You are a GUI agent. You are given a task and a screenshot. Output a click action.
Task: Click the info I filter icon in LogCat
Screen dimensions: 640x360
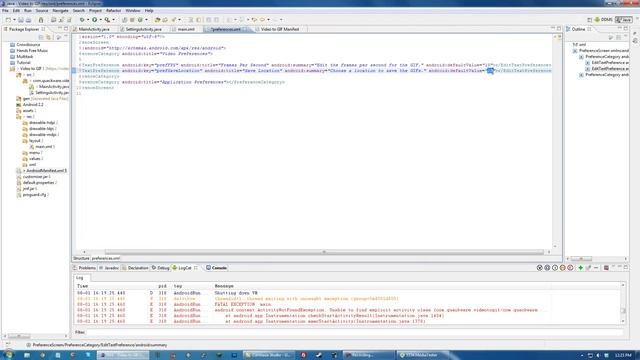tap(555, 268)
